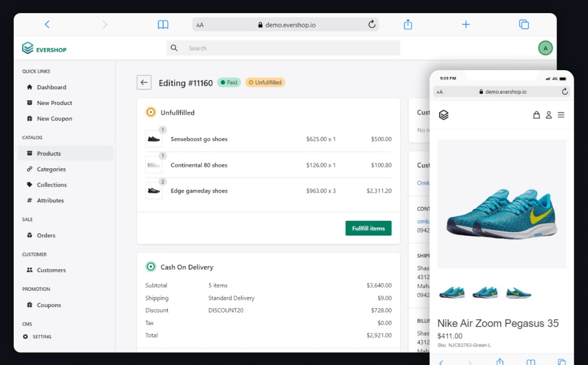The image size is (588, 365).
Task: Click the Collections tag icon
Action: (x=30, y=185)
